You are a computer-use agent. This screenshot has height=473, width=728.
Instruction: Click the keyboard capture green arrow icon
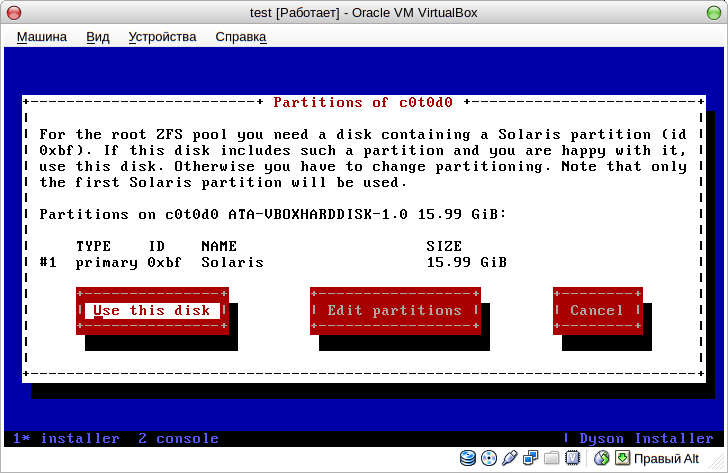tap(622, 458)
